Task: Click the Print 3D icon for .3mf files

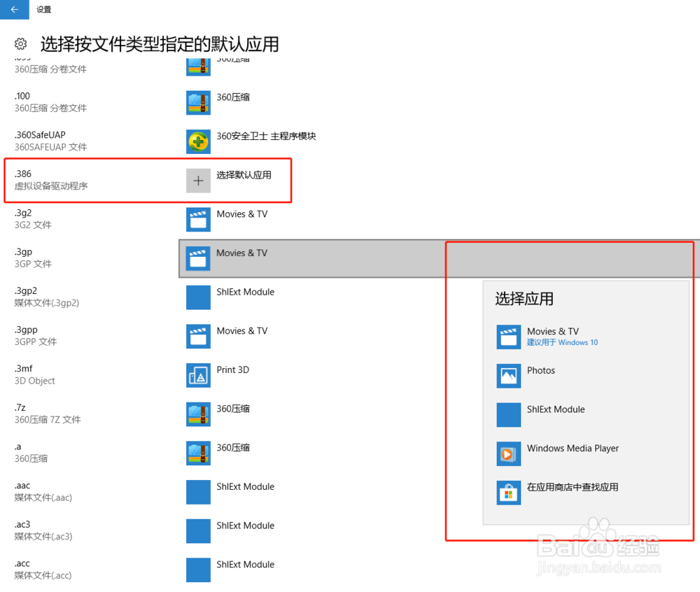Action: coord(199,375)
